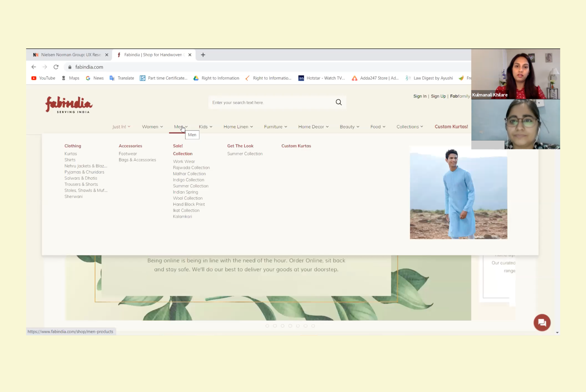Open Custom Kurtas heading in the Men menu

pyautogui.click(x=296, y=146)
